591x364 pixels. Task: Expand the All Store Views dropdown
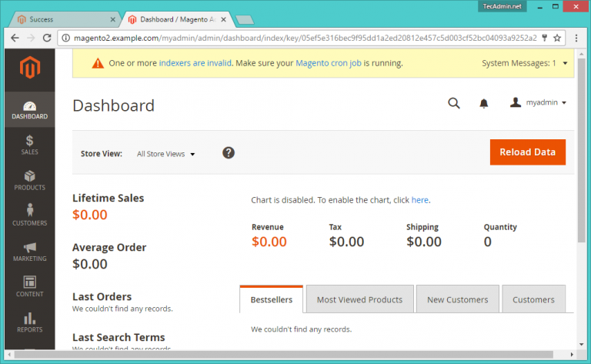165,154
